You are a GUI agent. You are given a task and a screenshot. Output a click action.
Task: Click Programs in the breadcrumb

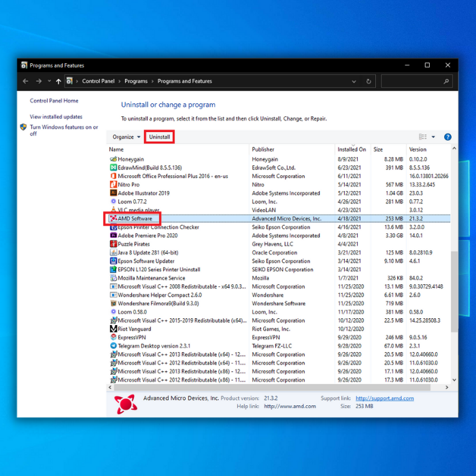pyautogui.click(x=136, y=82)
